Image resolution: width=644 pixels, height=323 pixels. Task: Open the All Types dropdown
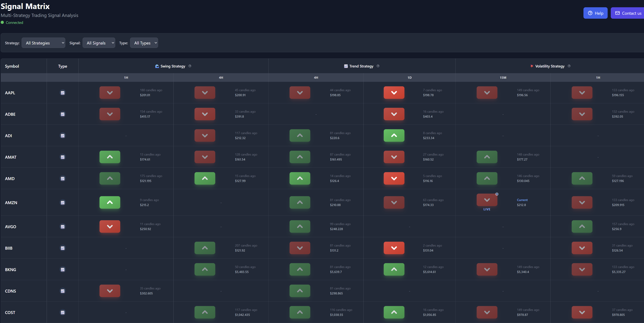pyautogui.click(x=144, y=43)
